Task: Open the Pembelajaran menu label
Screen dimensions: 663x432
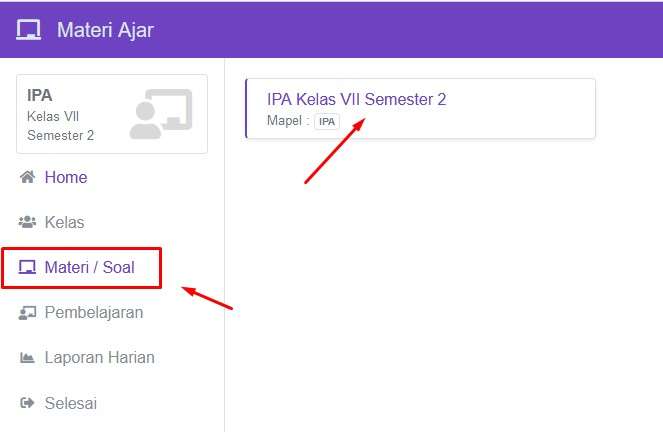Action: point(94,312)
